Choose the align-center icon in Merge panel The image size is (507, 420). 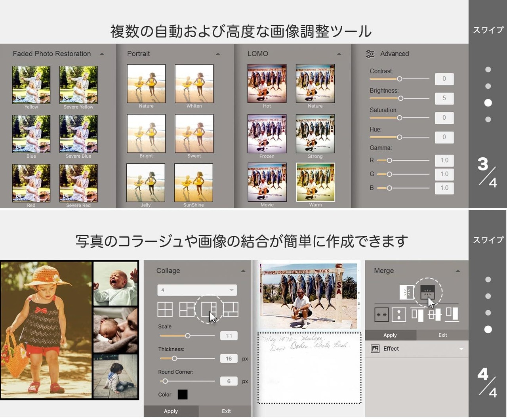tap(435, 315)
